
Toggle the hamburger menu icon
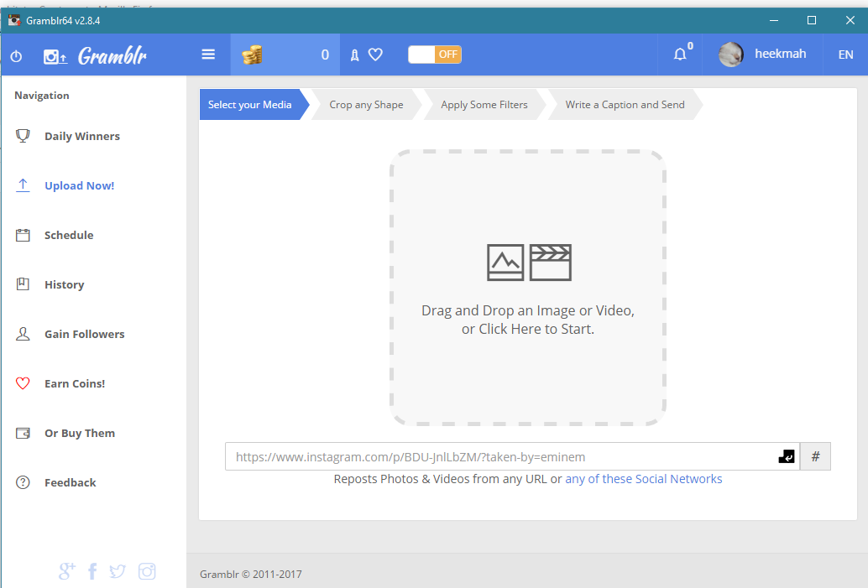pyautogui.click(x=208, y=55)
